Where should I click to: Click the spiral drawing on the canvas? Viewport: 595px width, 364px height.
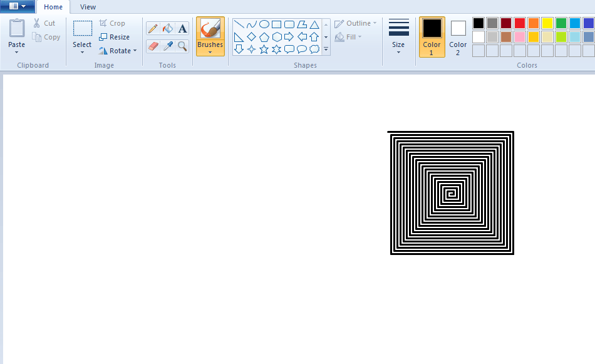[452, 192]
